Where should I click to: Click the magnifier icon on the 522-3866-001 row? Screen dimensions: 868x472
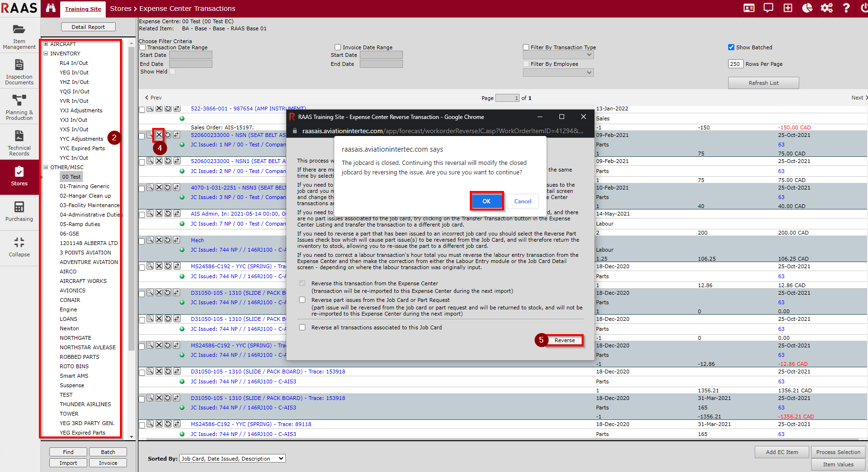click(x=150, y=109)
